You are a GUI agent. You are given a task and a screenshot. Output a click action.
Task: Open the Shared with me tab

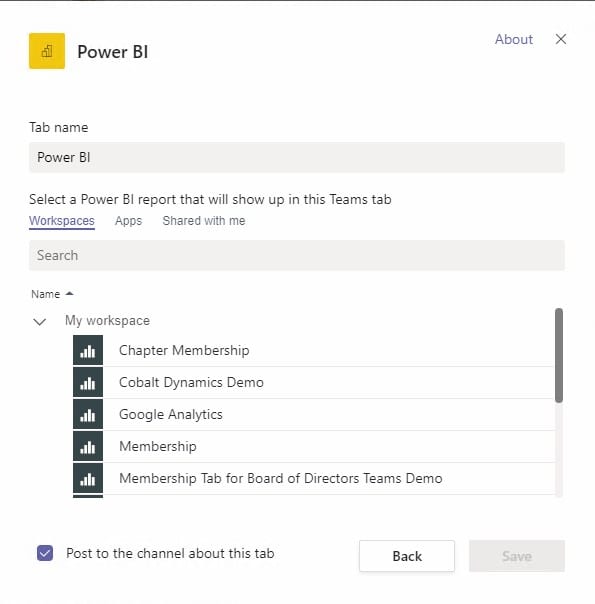point(204,221)
